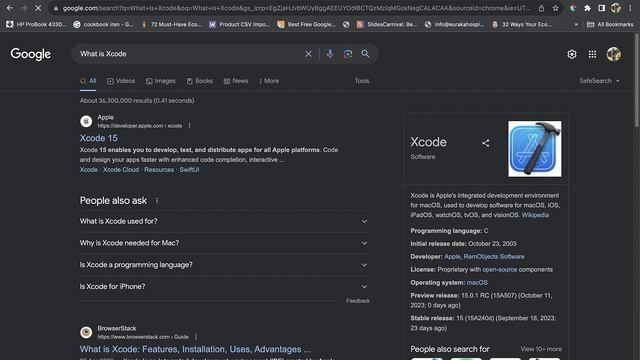Select the All results tab
640x360 pixels.
pyautogui.click(x=88, y=81)
